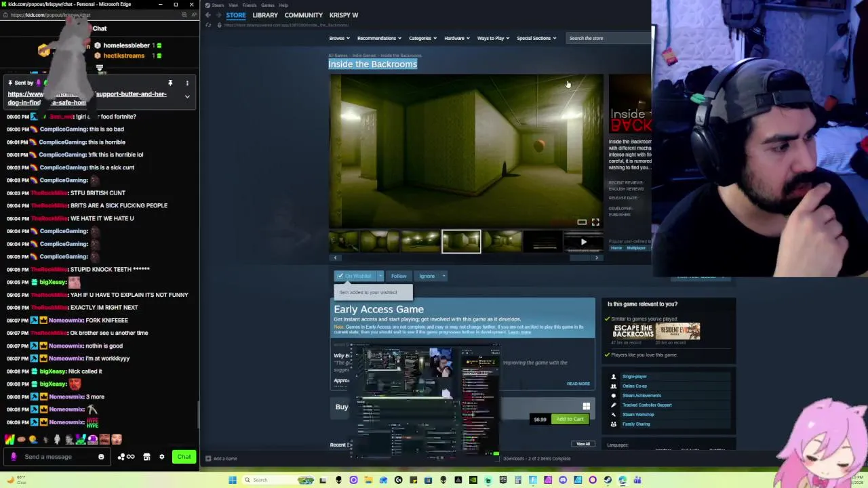
Task: Open screenshot in theater mode icon
Action: 582,222
